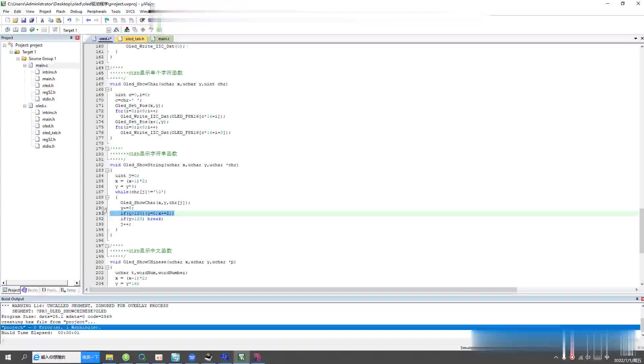Screen dimensions: 644x364
Task: Go to next bookmark icon
Action: tap(123, 20)
